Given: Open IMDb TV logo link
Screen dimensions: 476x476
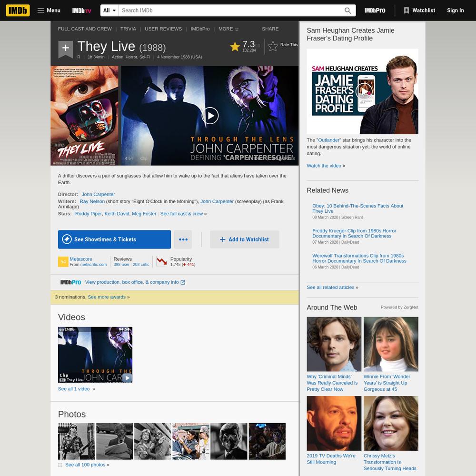Looking at the screenshot, I should pos(81,10).
